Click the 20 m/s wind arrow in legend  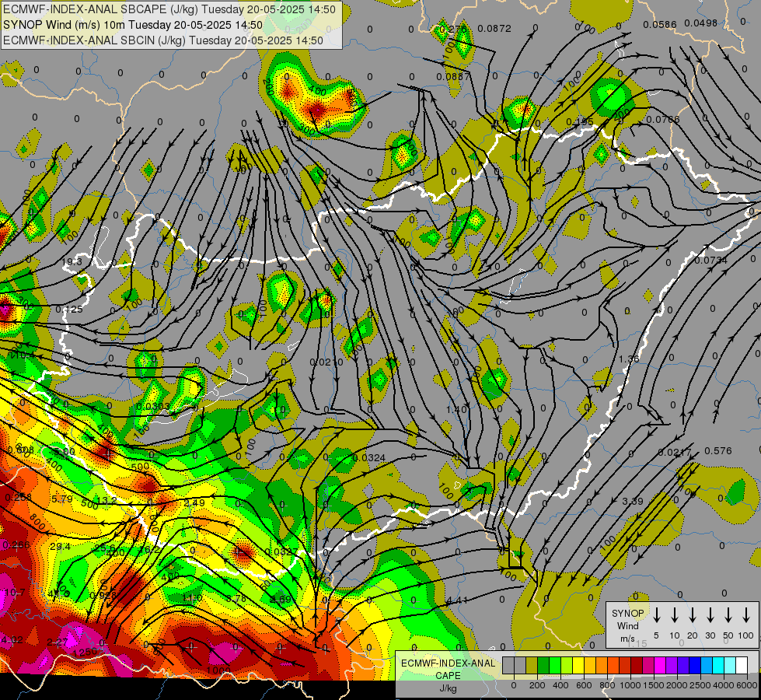(x=692, y=615)
